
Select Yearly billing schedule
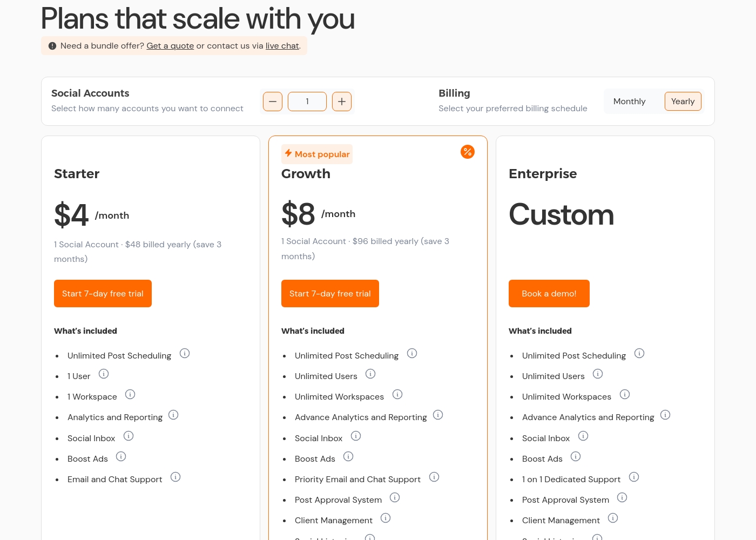tap(683, 102)
